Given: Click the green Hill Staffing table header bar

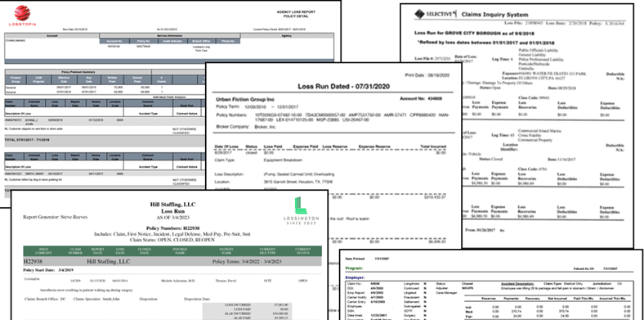Looking at the screenshot, I should click(172, 251).
